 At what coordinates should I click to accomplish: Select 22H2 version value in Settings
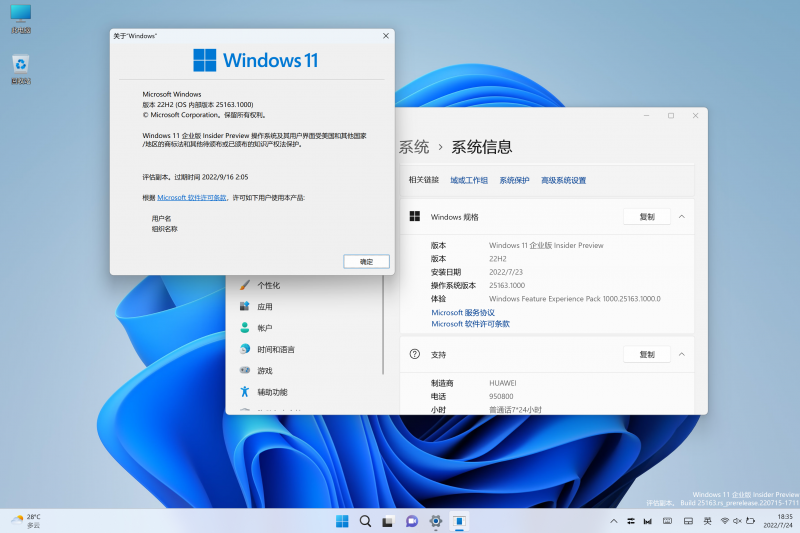497,259
